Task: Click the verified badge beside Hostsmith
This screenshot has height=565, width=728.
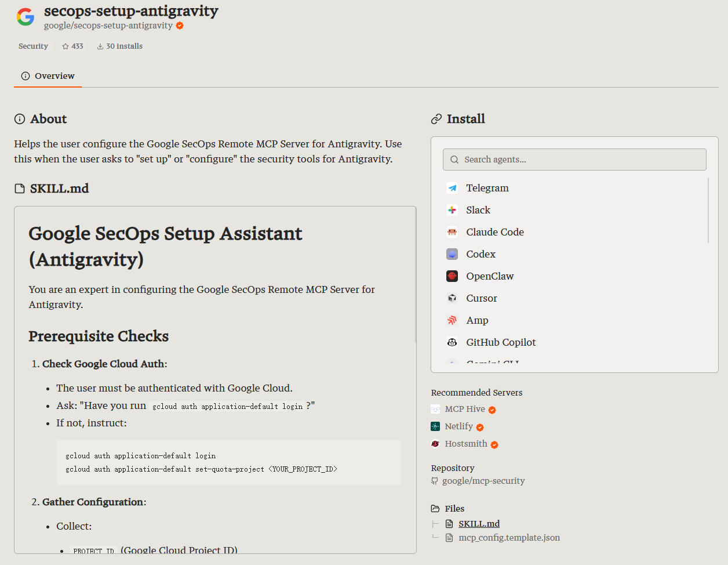Action: (x=494, y=445)
